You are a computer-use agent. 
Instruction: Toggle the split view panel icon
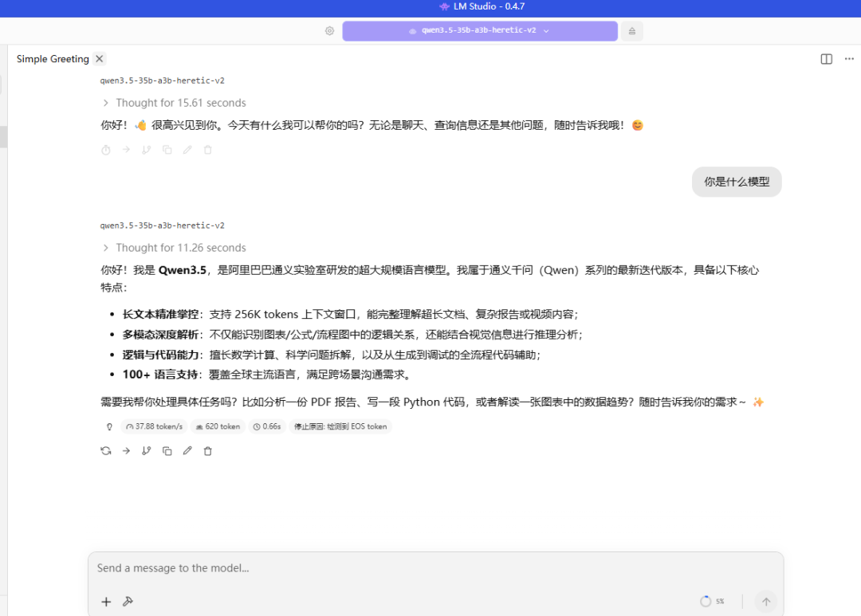pos(827,59)
